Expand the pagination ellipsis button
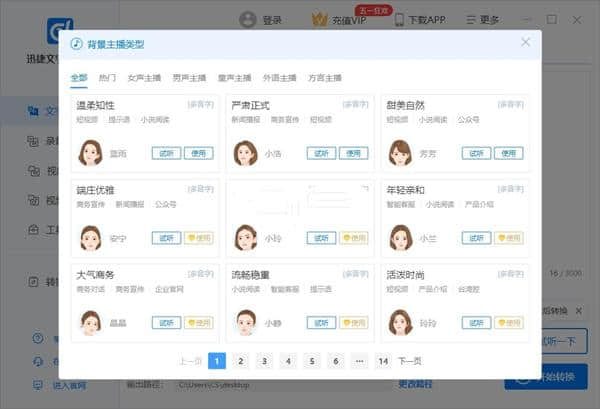The width and height of the screenshot is (600, 409). click(359, 361)
